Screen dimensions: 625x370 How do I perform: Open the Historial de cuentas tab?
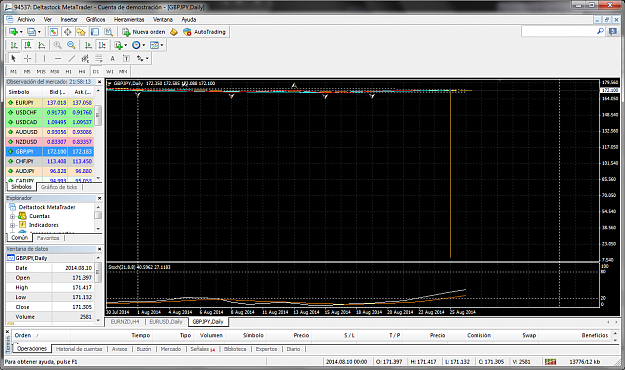pyautogui.click(x=79, y=349)
